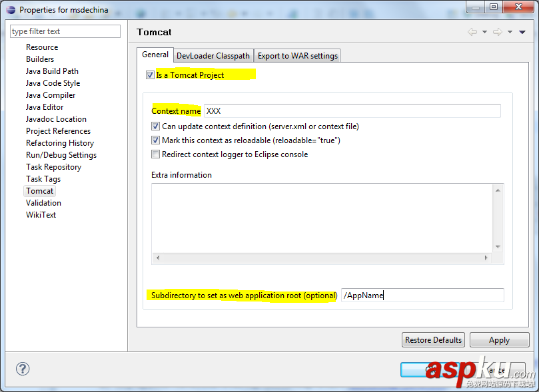Open the forward history dropdown arrow
The height and width of the screenshot is (392, 539).
coord(510,32)
